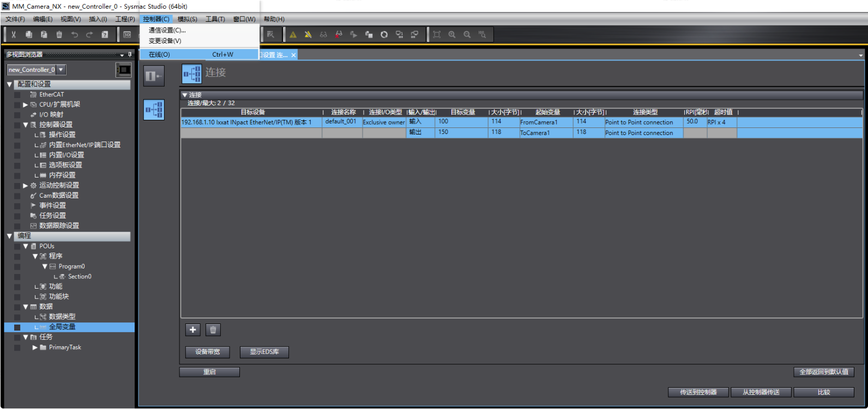Click the zoom in magnifier icon
The width and height of the screenshot is (868, 409).
click(x=452, y=35)
